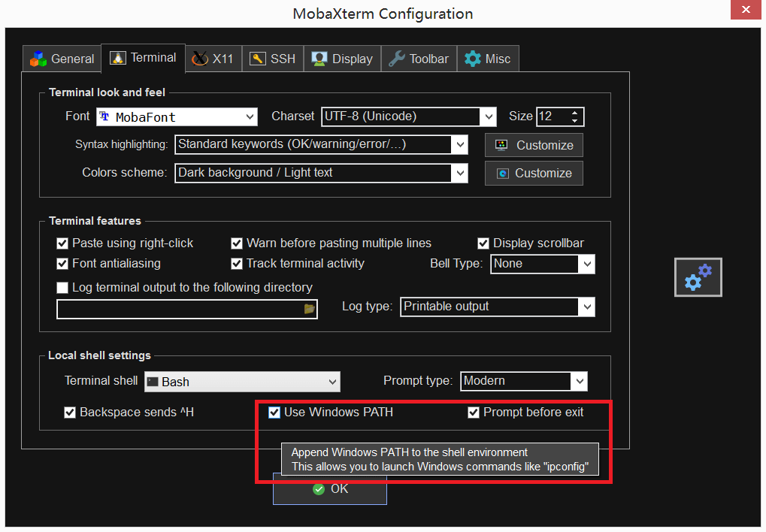The height and width of the screenshot is (532, 766).
Task: Click the font Size value field
Action: 552,116
